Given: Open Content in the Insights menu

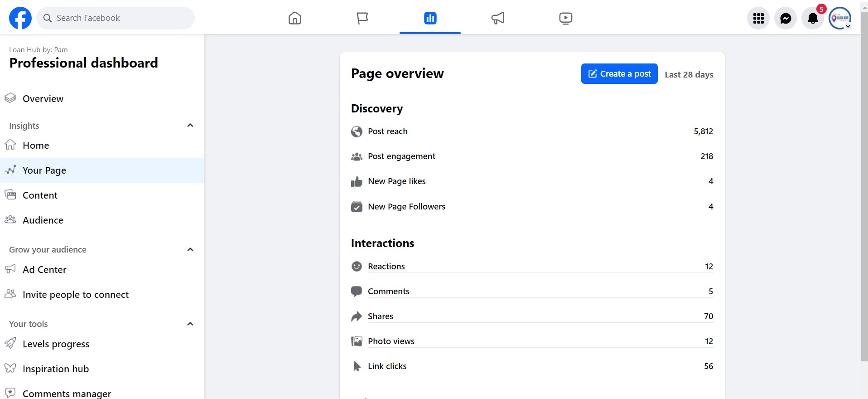Looking at the screenshot, I should 40,195.
